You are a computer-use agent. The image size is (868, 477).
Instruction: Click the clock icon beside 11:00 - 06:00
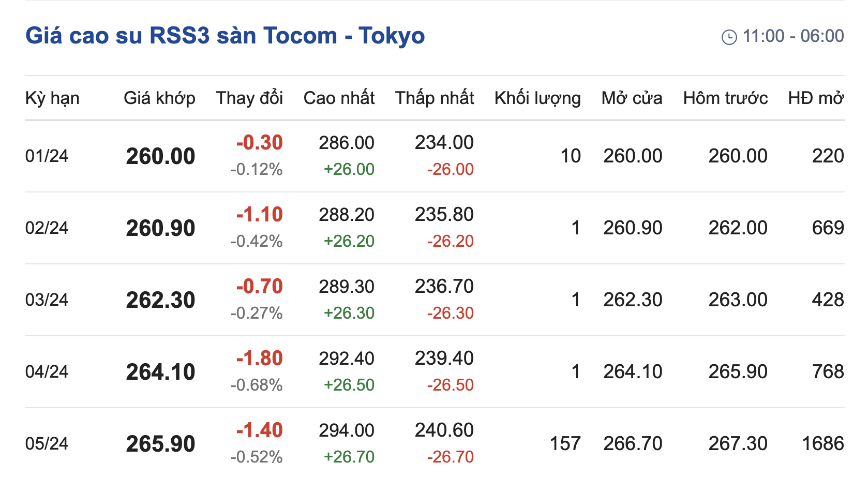click(729, 37)
